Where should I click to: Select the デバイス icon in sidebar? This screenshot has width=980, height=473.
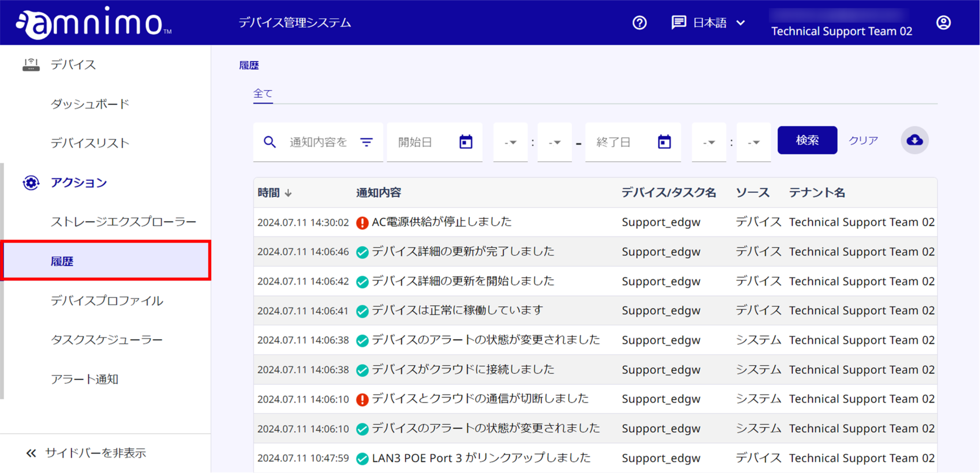(31, 64)
